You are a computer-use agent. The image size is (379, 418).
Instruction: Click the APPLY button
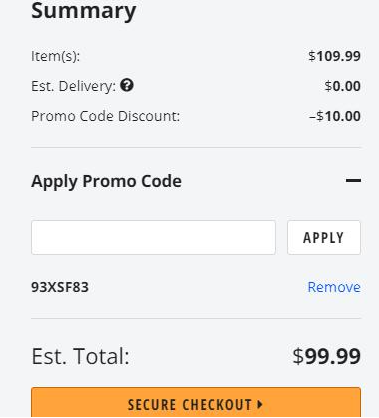[x=324, y=237]
